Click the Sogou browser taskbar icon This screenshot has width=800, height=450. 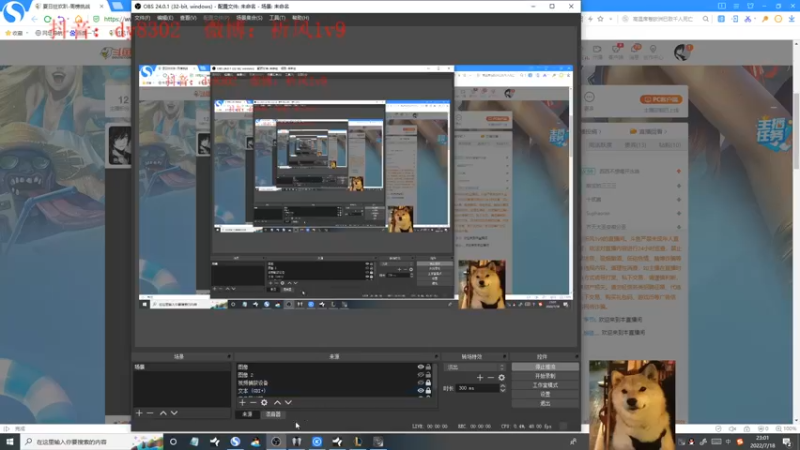235,442
